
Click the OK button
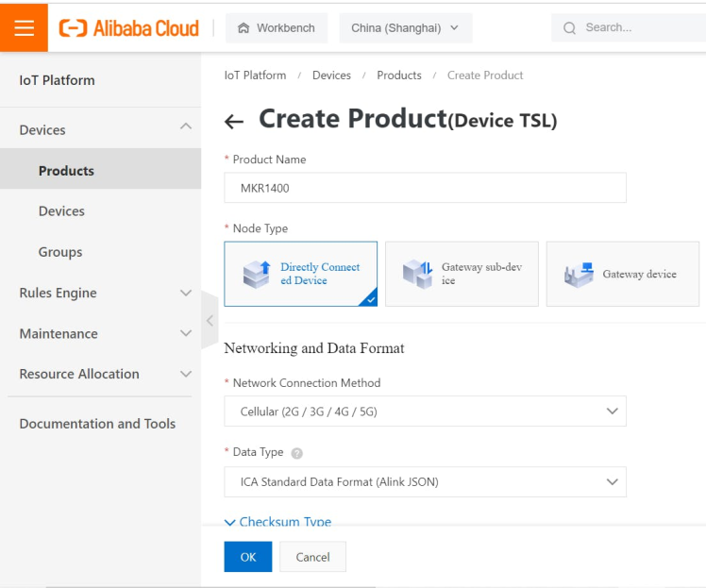point(247,557)
